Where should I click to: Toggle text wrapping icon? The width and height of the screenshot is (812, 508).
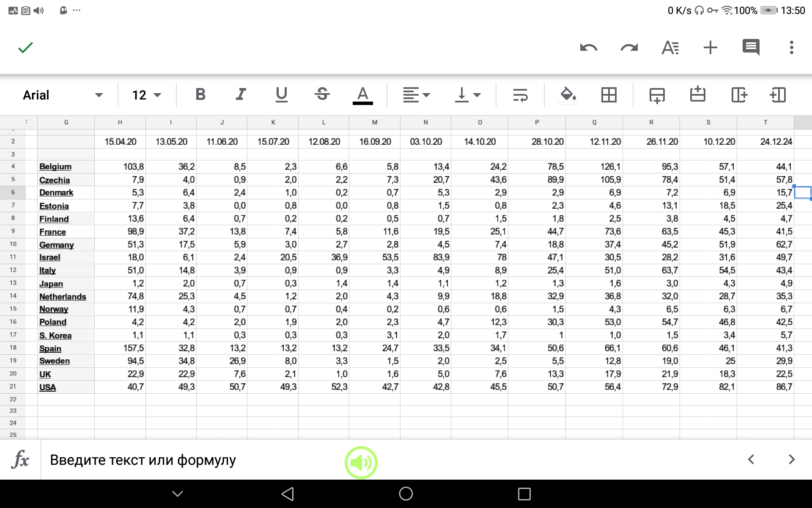pos(520,95)
